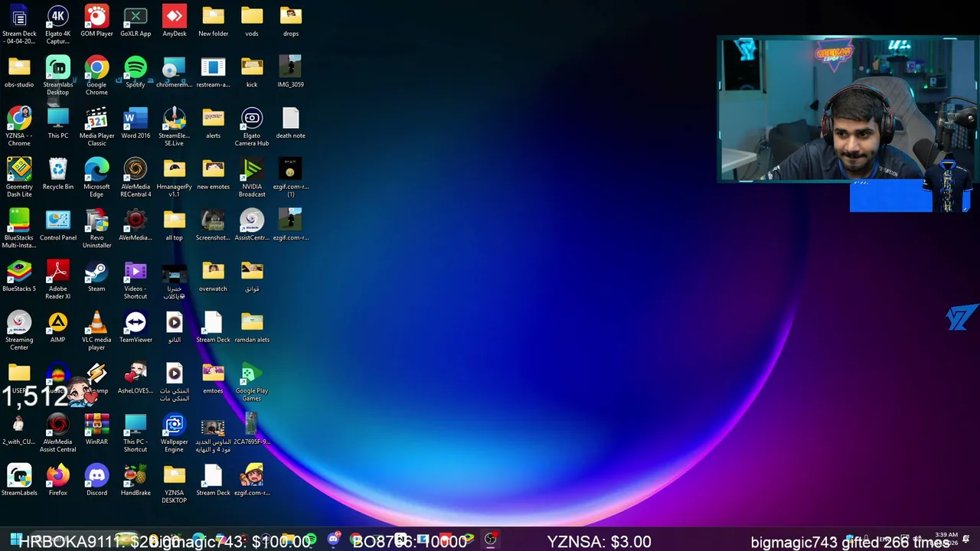Screen dimensions: 980x551
Task: Select the all top folder
Action: pyautogui.click(x=175, y=225)
